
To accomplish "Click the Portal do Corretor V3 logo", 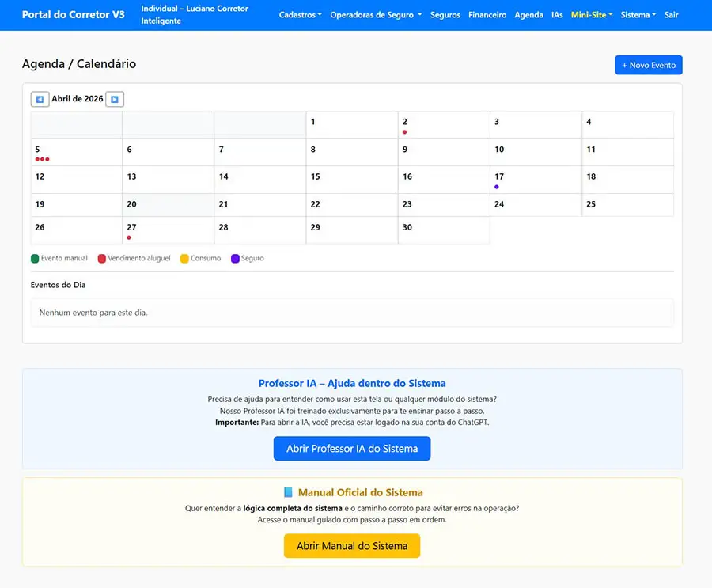I will tap(73, 15).
